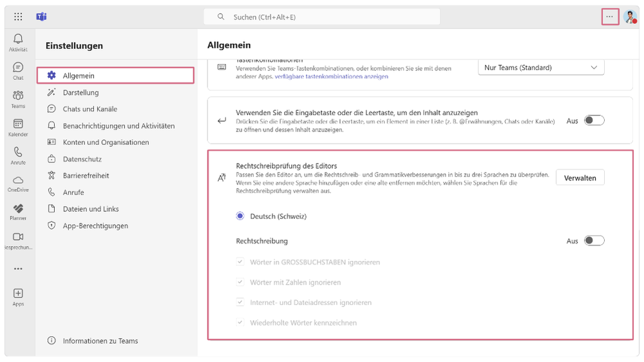Image resolution: width=644 pixels, height=362 pixels.
Task: Click the Einstellungen panel title
Action: (74, 46)
